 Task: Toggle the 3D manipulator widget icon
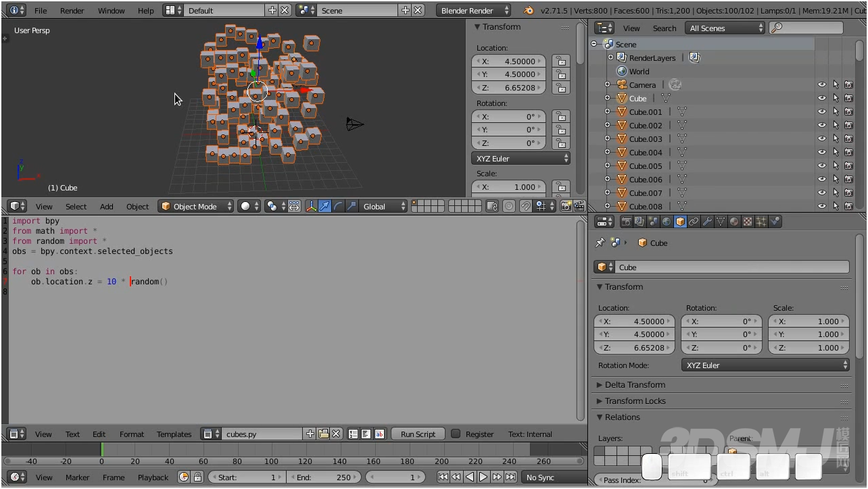(x=312, y=207)
